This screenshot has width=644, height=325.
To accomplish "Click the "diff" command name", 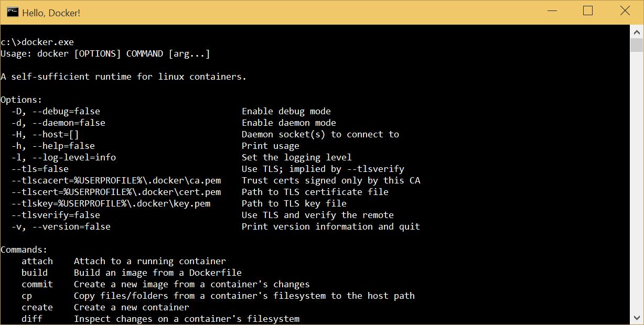I will pos(32,319).
